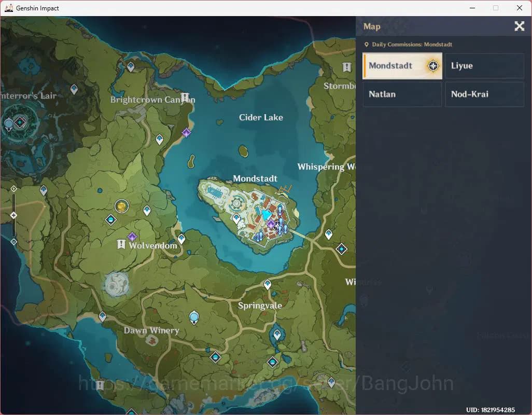Image resolution: width=532 pixels, height=415 pixels.
Task: Close the Map region panel
Action: (519, 26)
